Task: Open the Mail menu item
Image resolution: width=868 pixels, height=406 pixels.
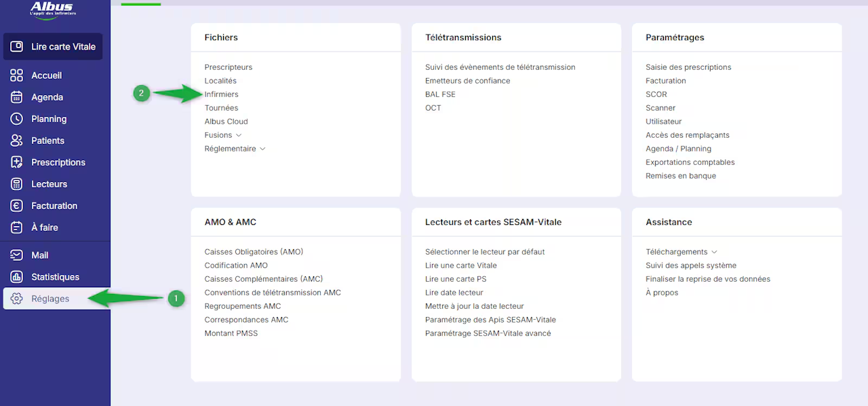Action: pos(39,255)
